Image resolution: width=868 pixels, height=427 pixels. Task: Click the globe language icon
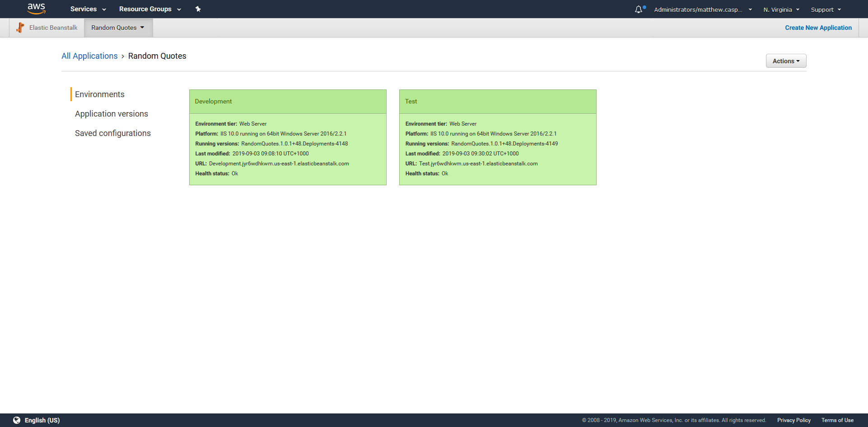17,420
